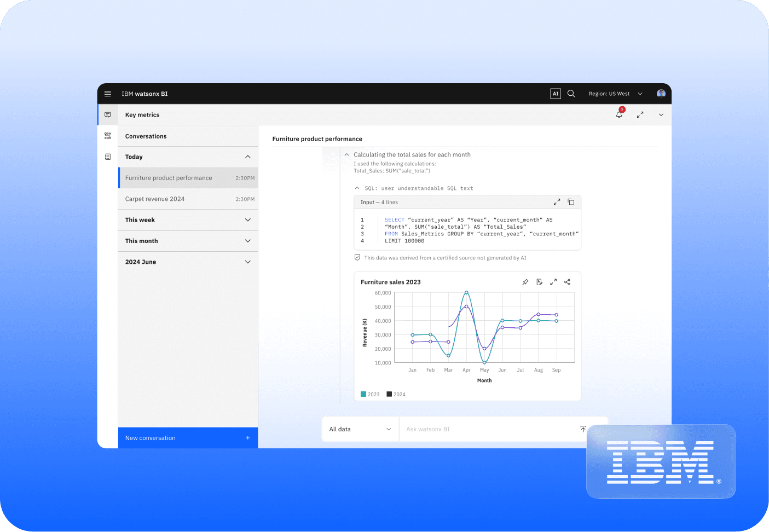Expand the This month group
This screenshot has height=532, width=769.
coord(248,241)
